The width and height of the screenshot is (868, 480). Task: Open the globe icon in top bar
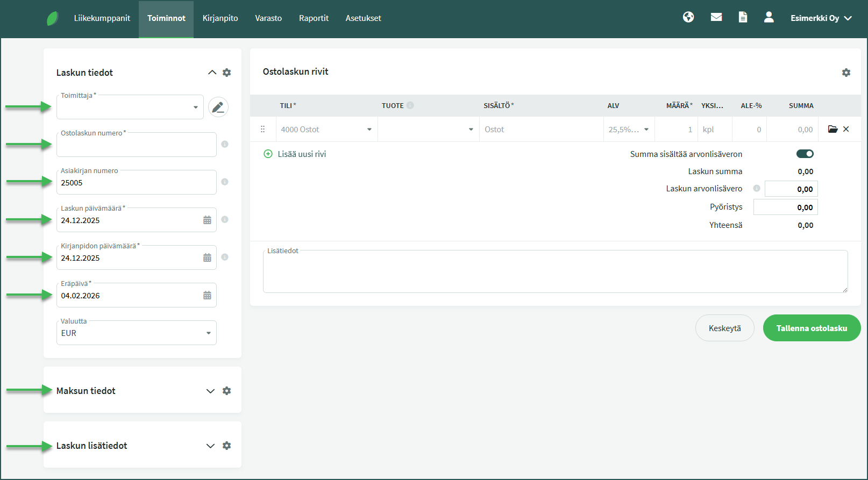(x=688, y=17)
